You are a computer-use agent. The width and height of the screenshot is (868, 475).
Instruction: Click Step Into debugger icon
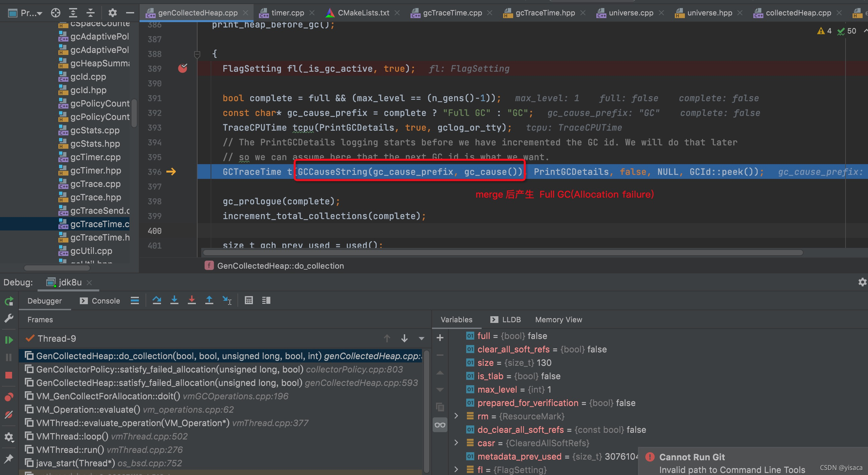[174, 300]
